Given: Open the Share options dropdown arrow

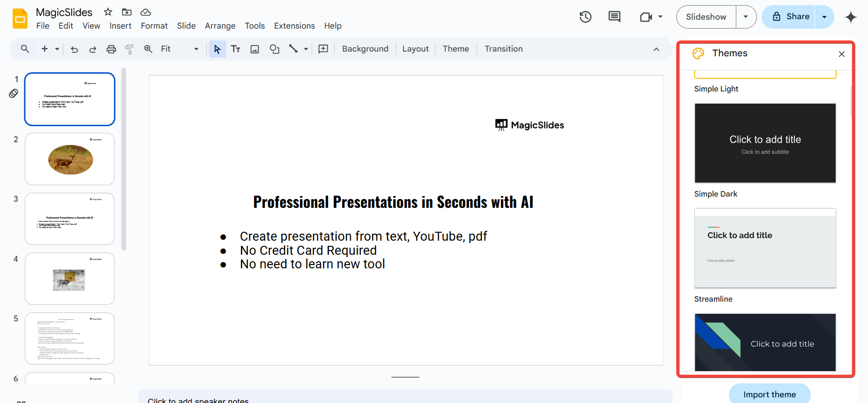Looking at the screenshot, I should pos(824,17).
